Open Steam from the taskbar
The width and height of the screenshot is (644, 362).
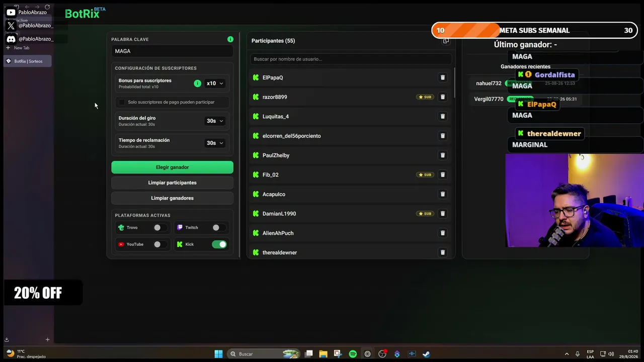(x=426, y=354)
